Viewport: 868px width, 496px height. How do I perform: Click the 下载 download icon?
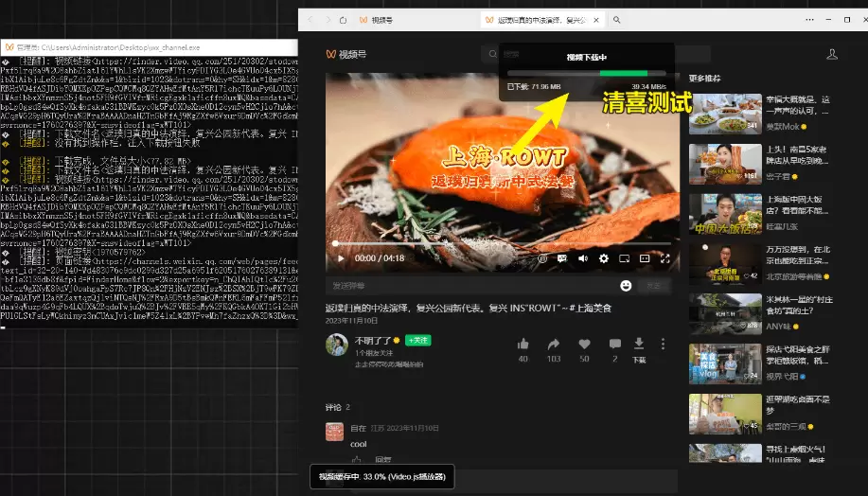tap(639, 345)
